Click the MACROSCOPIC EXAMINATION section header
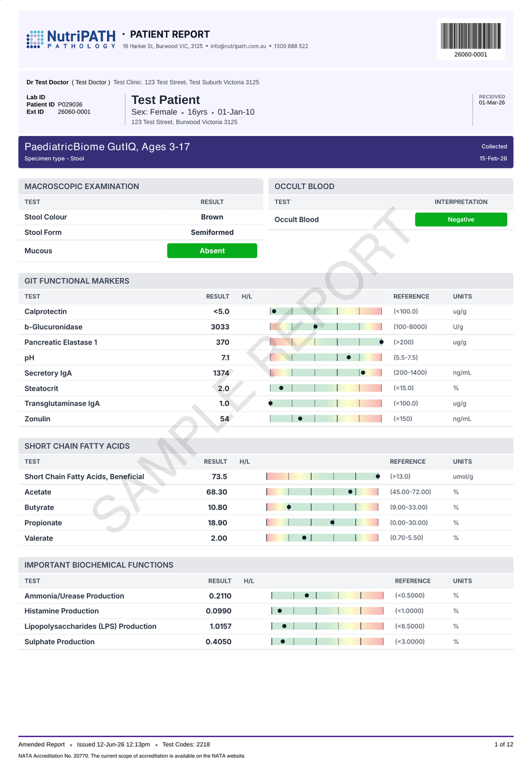This screenshot has width=532, height=770. coord(141,186)
